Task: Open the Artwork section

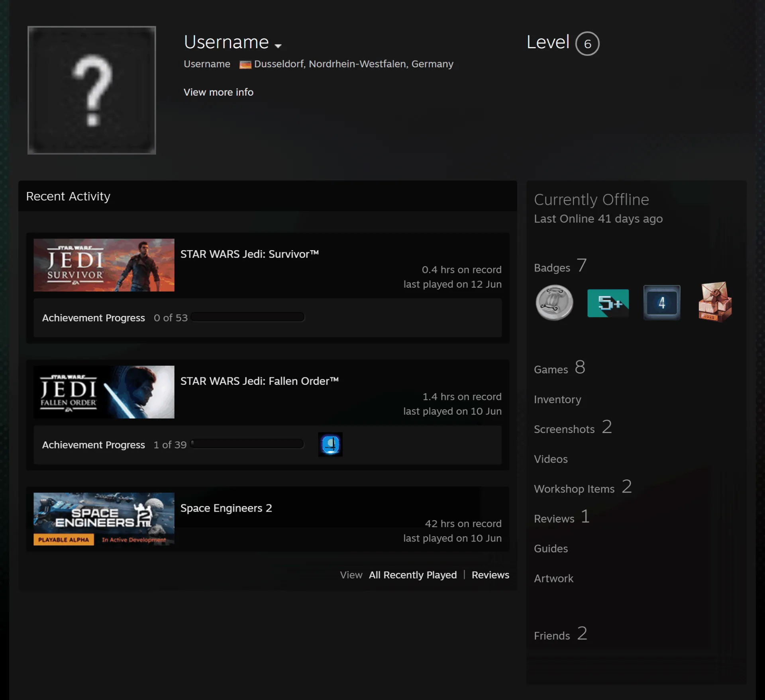Action: pos(553,579)
